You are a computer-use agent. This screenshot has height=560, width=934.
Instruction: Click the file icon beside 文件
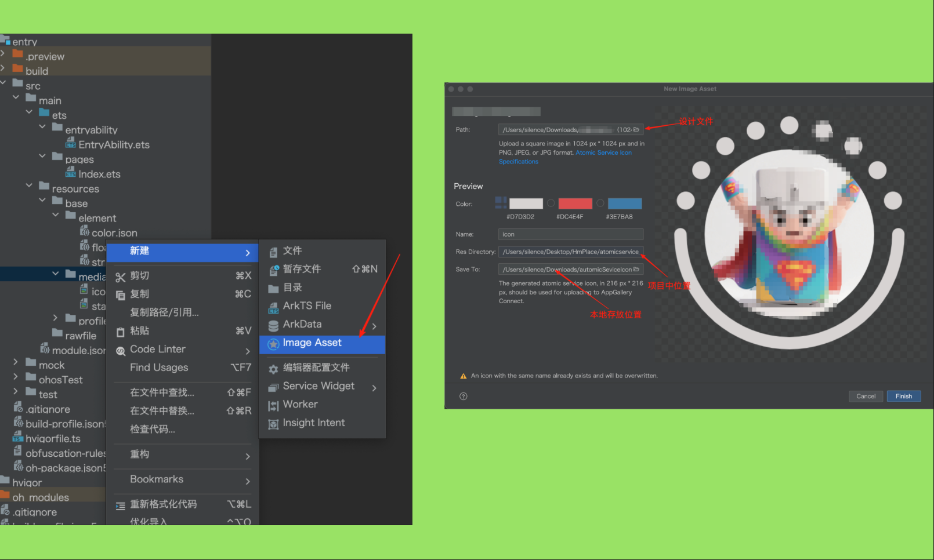(x=273, y=252)
